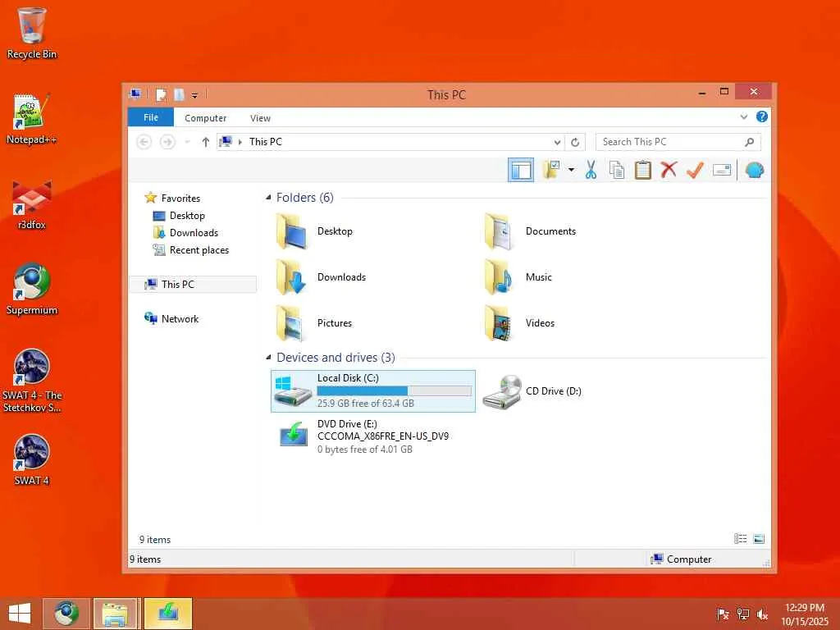Click the folder options icon in toolbar
The image size is (840, 630).
click(551, 170)
